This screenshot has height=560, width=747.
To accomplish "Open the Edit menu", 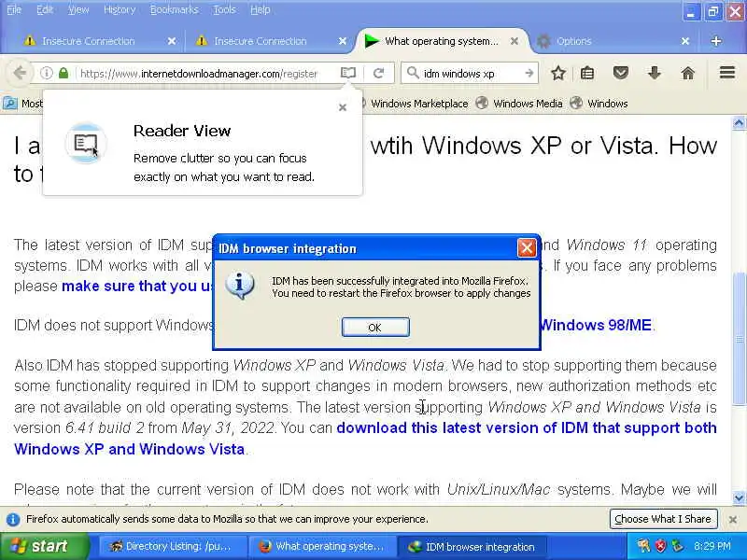I will pos(45,9).
